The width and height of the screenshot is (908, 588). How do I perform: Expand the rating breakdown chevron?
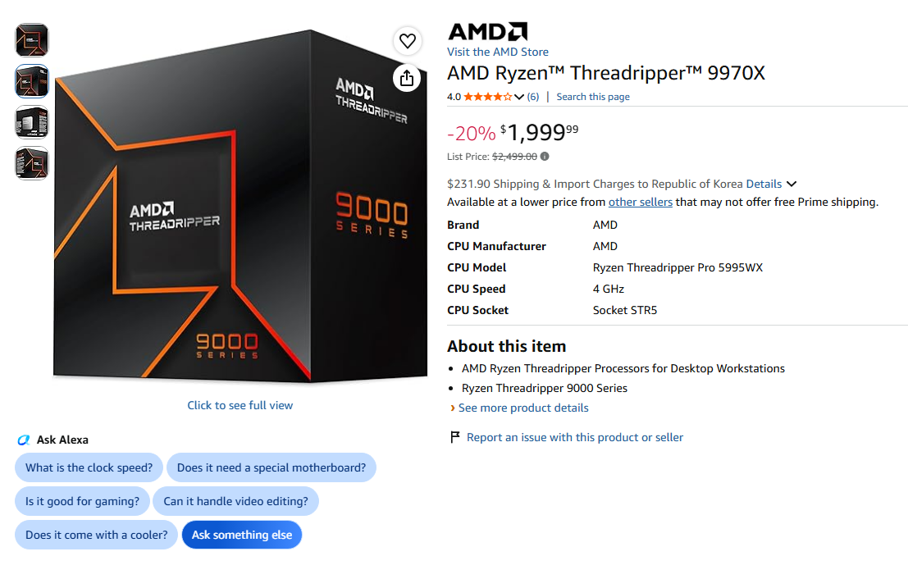coord(519,97)
